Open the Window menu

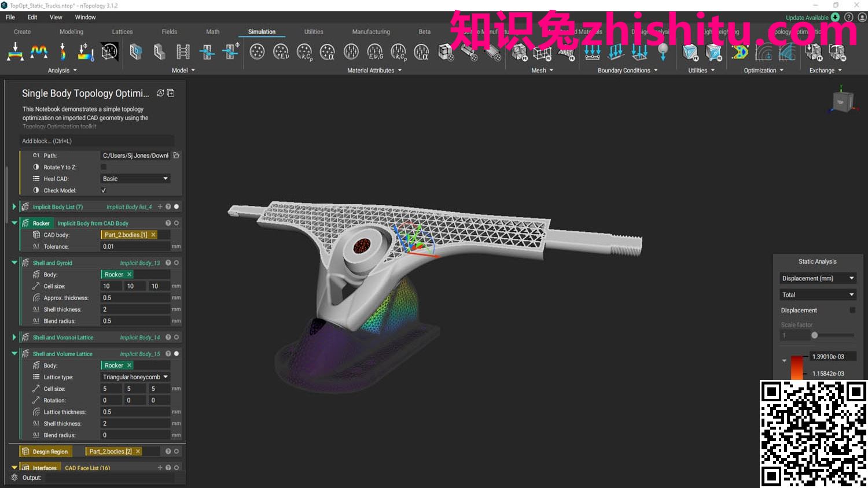click(x=85, y=17)
